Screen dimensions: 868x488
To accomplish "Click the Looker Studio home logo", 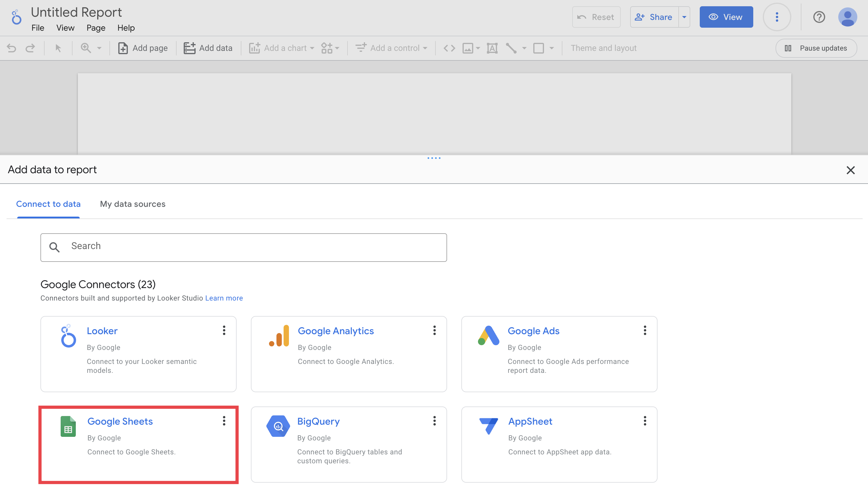I will tap(16, 17).
